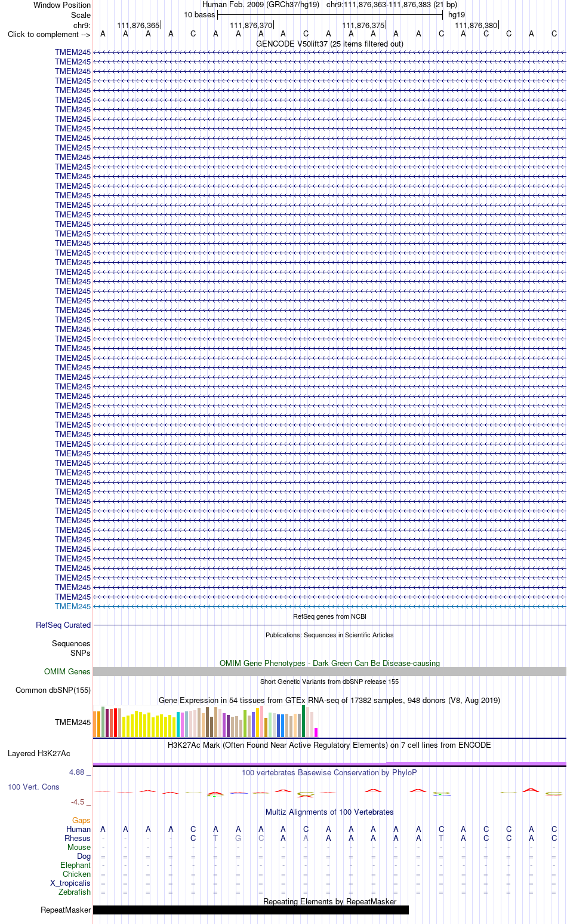Image resolution: width=567 pixels, height=924 pixels.
Task: Click the 111,876,365 ruler position
Action: (138, 25)
